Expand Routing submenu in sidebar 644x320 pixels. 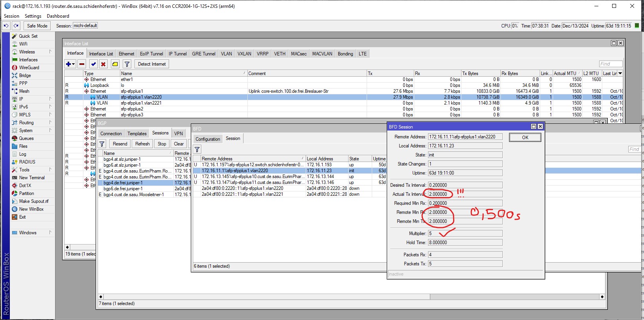pyautogui.click(x=50, y=122)
